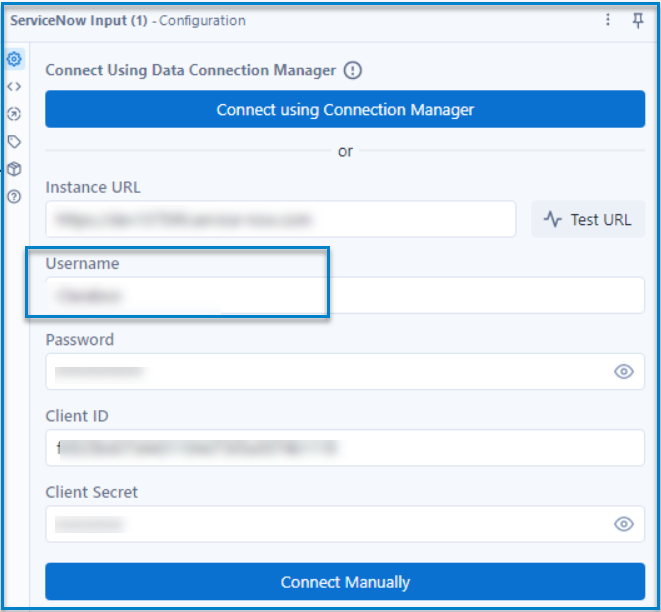
Task: Focus the Password input field
Action: pyautogui.click(x=345, y=371)
